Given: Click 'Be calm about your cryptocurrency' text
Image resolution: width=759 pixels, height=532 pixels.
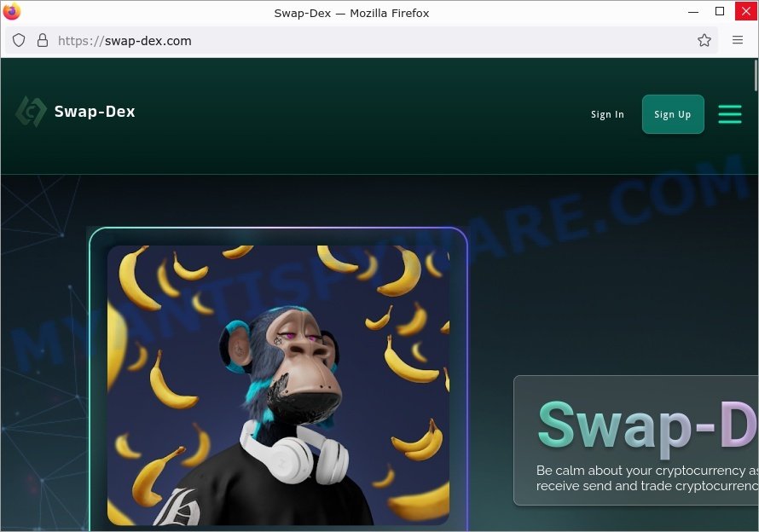Looking at the screenshot, I should (646, 470).
